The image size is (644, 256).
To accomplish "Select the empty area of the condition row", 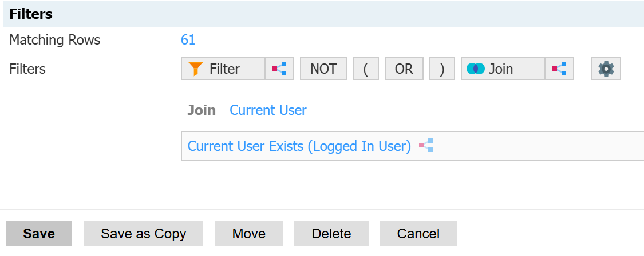I will click(538, 146).
